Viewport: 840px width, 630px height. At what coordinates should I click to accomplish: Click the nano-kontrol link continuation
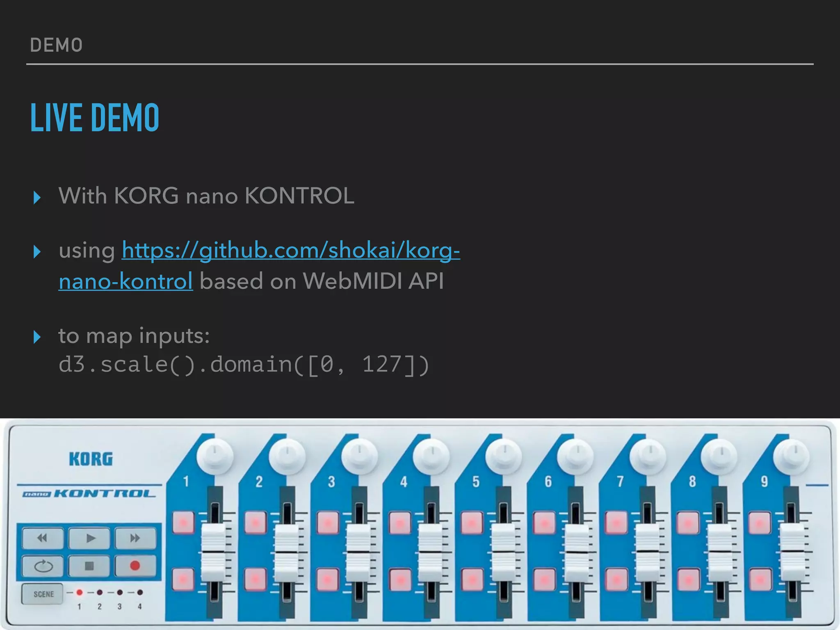(x=126, y=281)
